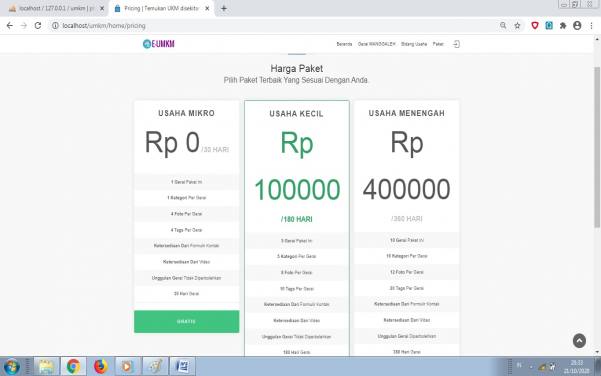Switch to Chrome in the taskbar
The image size is (601, 376).
pyautogui.click(x=73, y=366)
